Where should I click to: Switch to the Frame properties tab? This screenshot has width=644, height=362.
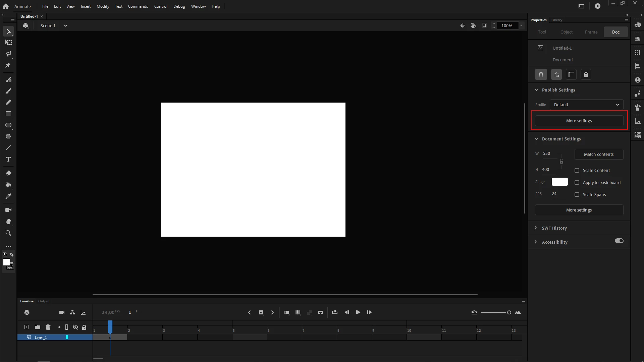[x=591, y=32]
